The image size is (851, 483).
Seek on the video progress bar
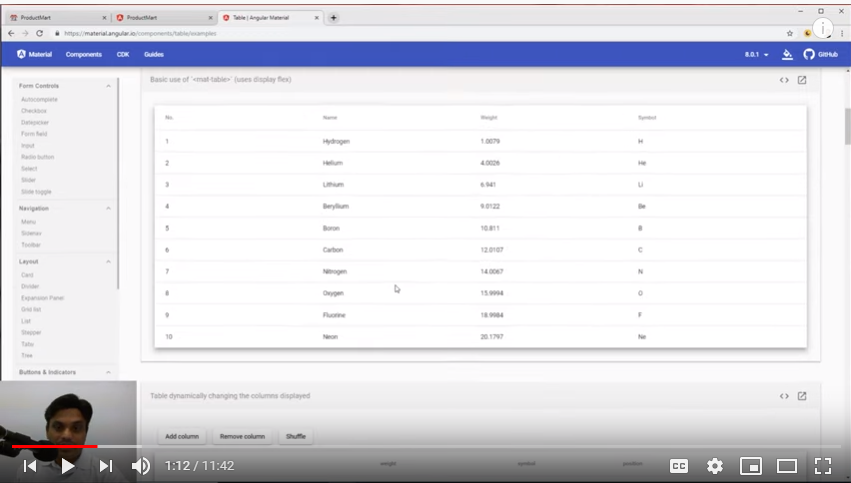coord(400,446)
